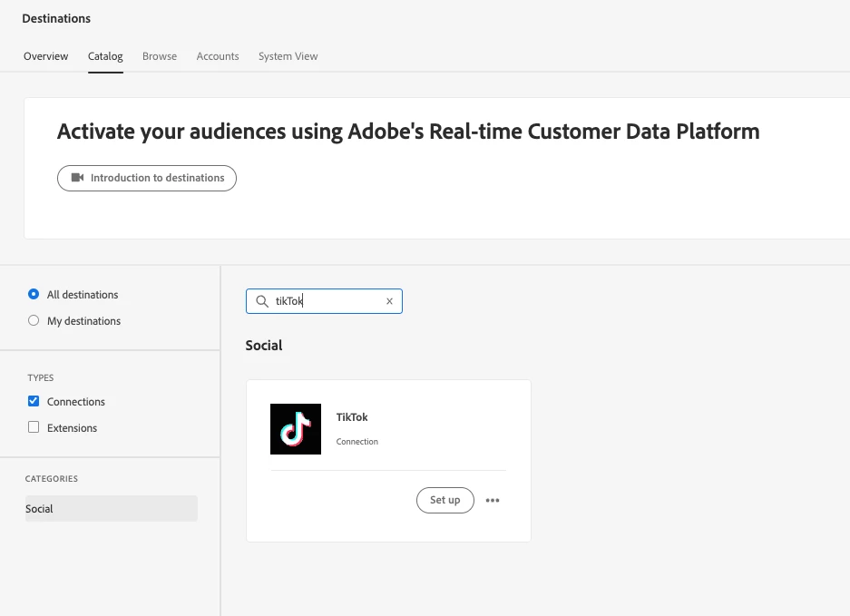This screenshot has width=850, height=616.
Task: Click the Connection label under TikTok
Action: tap(357, 442)
